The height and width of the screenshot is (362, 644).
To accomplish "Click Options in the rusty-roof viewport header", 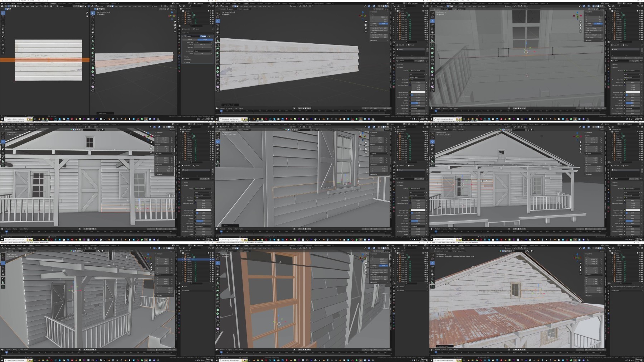I will point(602,251).
